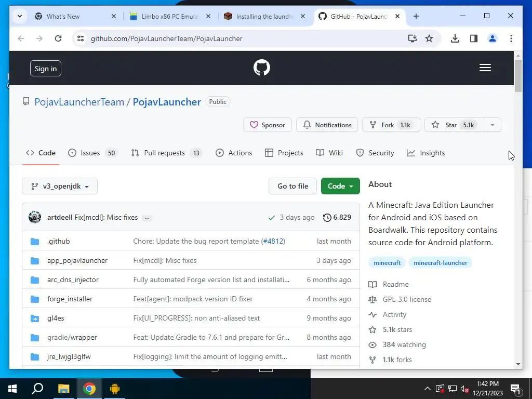
Task: Open a new tab with the plus icon
Action: 416,16
